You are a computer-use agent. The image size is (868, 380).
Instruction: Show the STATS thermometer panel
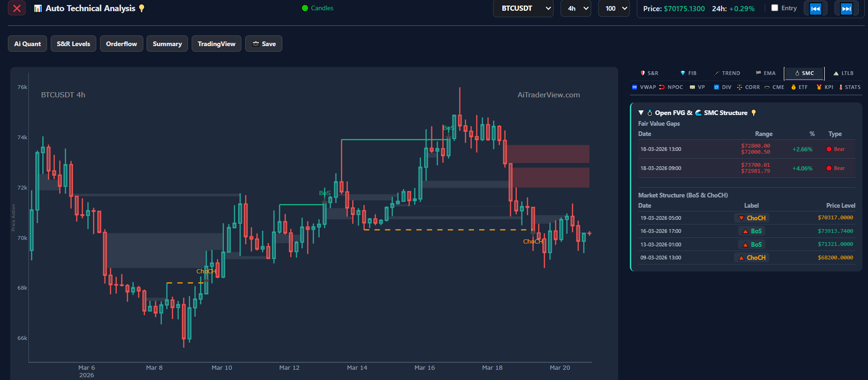(x=849, y=87)
